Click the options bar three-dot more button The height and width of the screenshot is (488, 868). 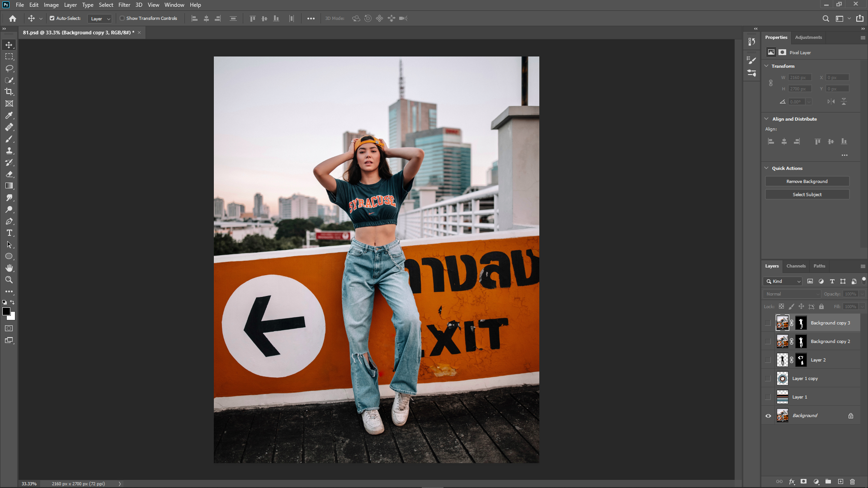click(311, 19)
